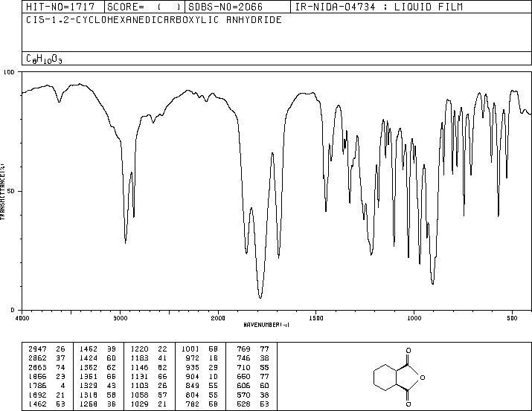The image size is (532, 411).
Task: Click the 1103 peak table entry
Action: (149, 386)
